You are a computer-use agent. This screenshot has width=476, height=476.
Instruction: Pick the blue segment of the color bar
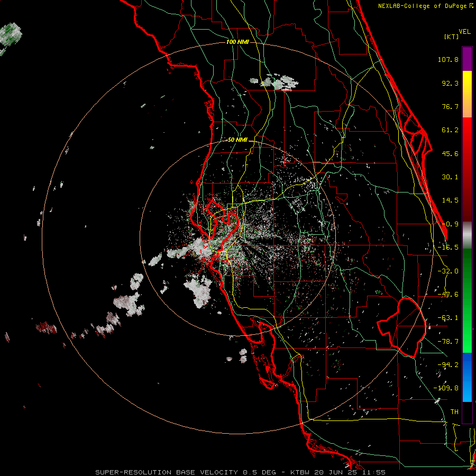467,377
